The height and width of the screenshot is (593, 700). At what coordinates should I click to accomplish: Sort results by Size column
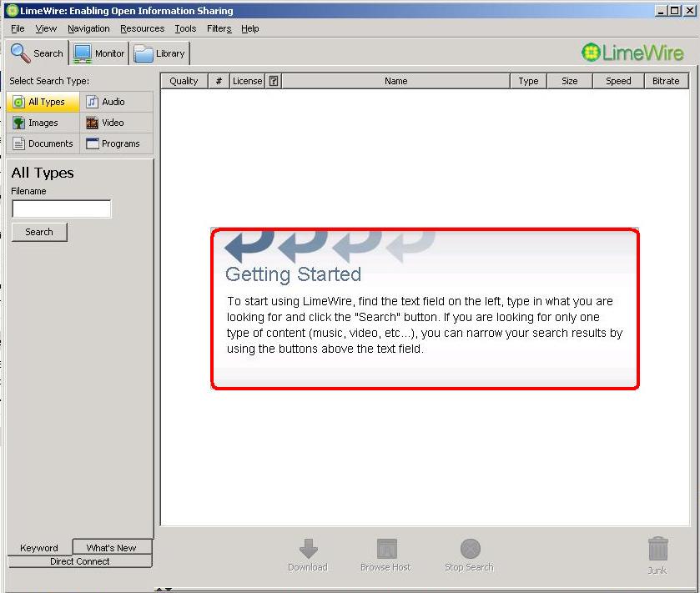coord(570,81)
